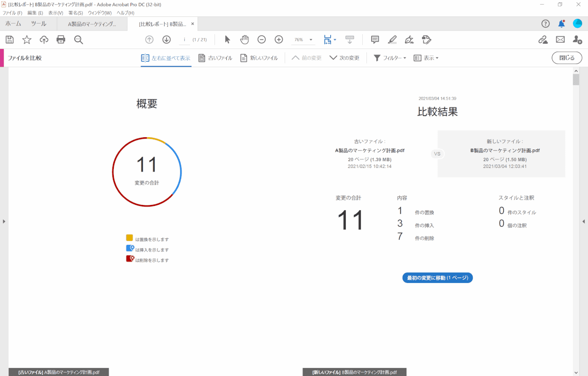The width and height of the screenshot is (588, 376).
Task: Zoom out with the minus icon
Action: 262,39
